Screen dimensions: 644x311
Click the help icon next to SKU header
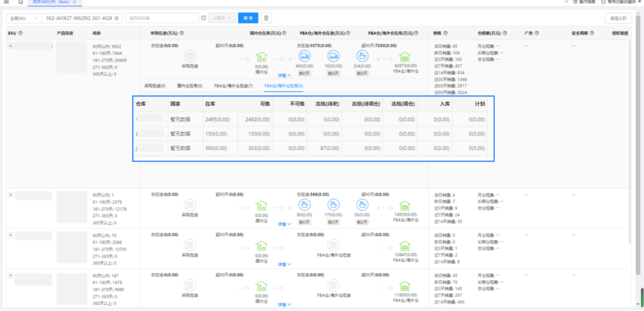point(20,33)
